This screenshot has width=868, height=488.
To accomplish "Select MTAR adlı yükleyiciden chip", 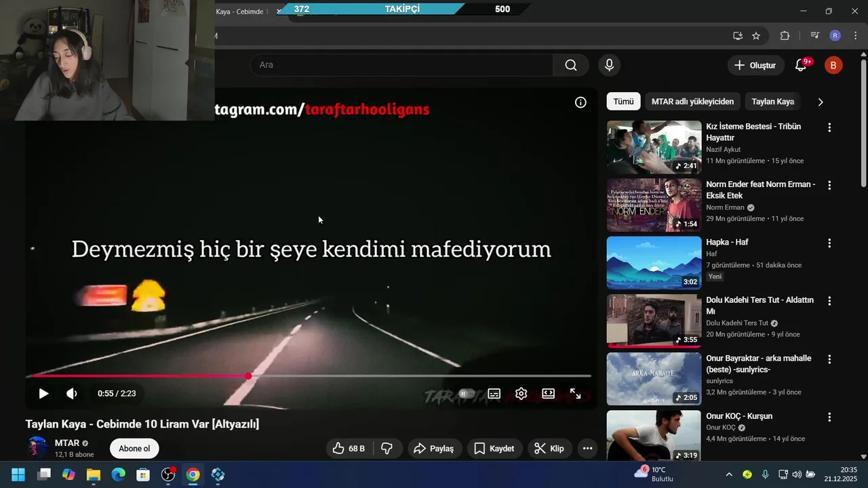I will 692,102.
